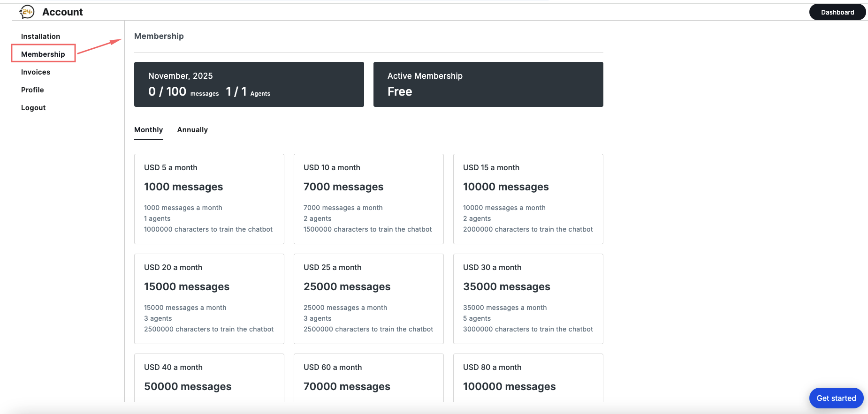
Task: Click the 1 / 1 Agents counter
Action: 248,91
